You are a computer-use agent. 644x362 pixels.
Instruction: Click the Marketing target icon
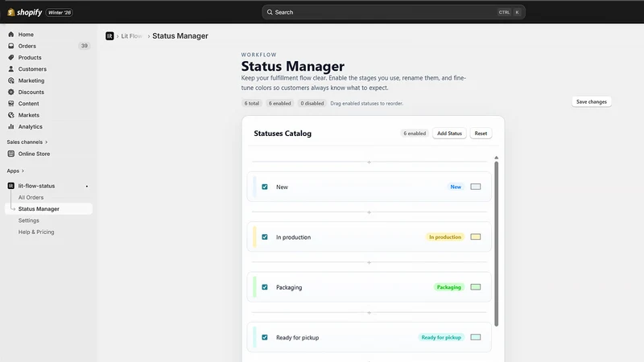click(x=11, y=80)
